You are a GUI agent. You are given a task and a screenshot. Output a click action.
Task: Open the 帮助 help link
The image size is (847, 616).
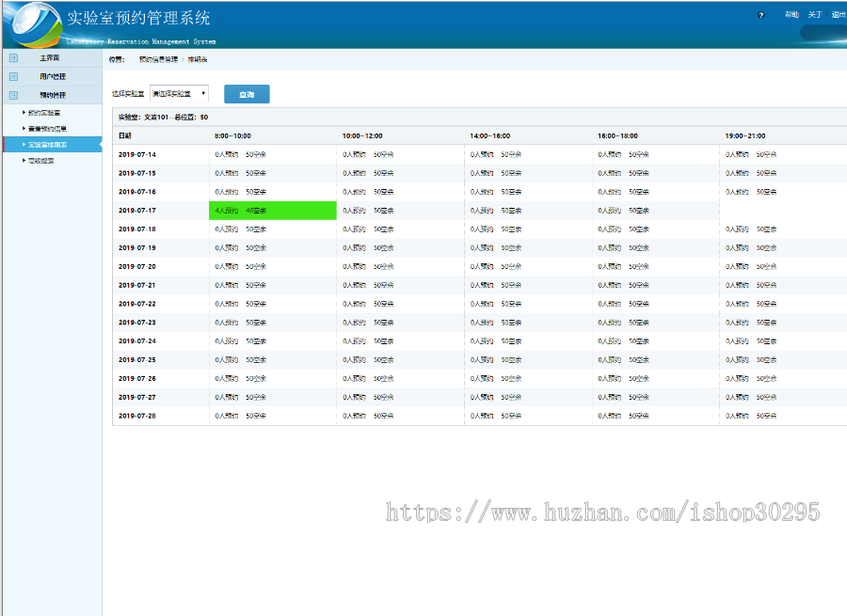pos(791,14)
